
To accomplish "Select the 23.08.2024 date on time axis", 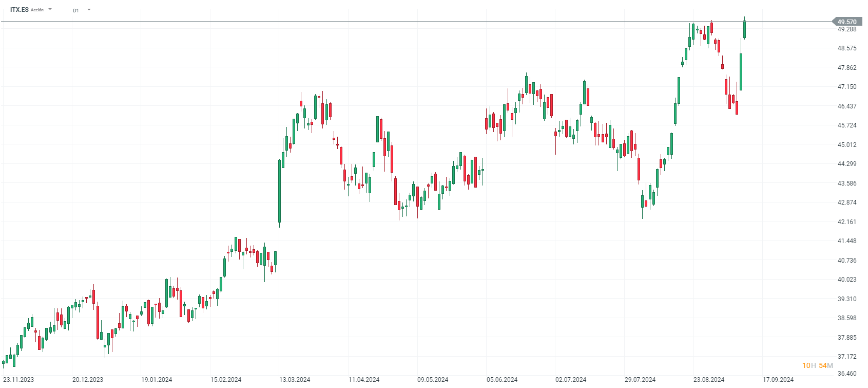I will [709, 380].
